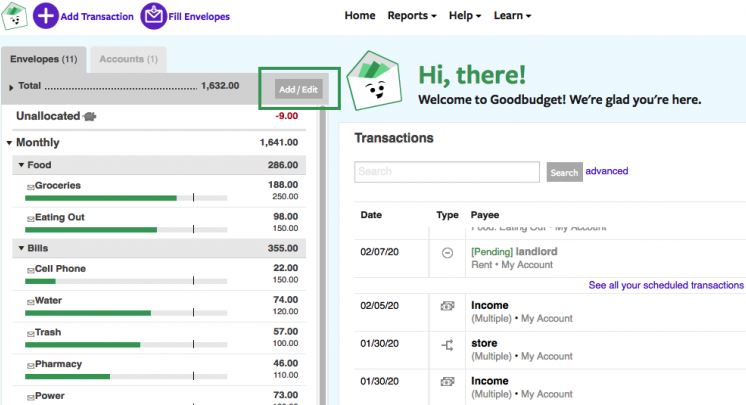Screen dimensions: 746x405
Task: Click the Fill Envelopes envelope icon
Action: 153,16
